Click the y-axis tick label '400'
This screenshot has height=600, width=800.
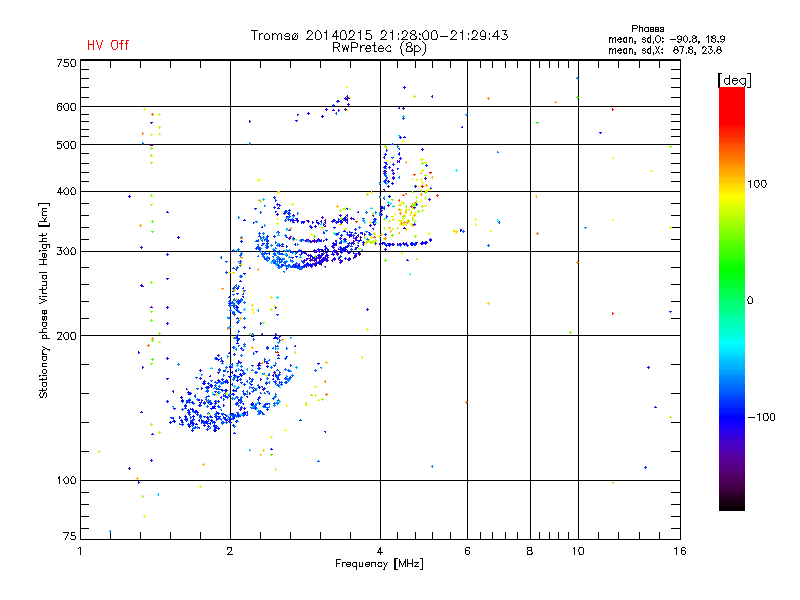click(66, 191)
